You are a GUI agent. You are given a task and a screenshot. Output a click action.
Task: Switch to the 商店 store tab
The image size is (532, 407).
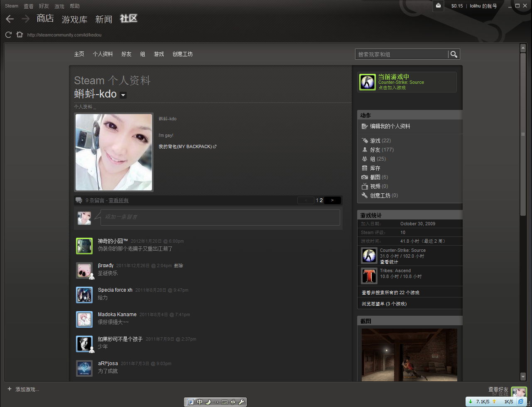point(45,19)
